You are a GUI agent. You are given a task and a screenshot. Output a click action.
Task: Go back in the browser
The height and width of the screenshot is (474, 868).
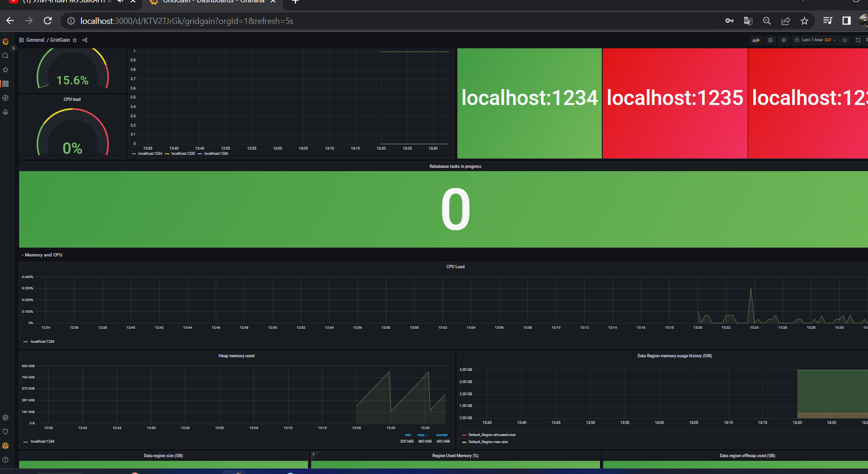coord(10,21)
